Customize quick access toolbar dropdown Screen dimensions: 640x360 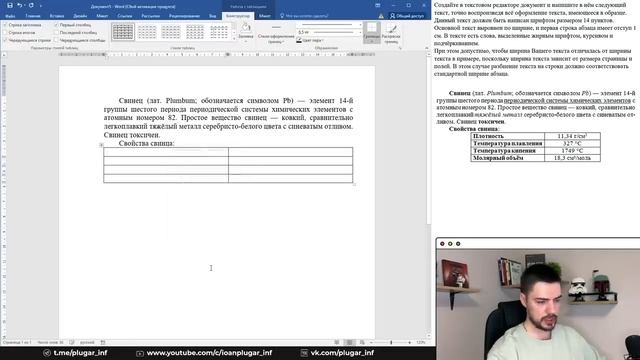(x=41, y=6)
